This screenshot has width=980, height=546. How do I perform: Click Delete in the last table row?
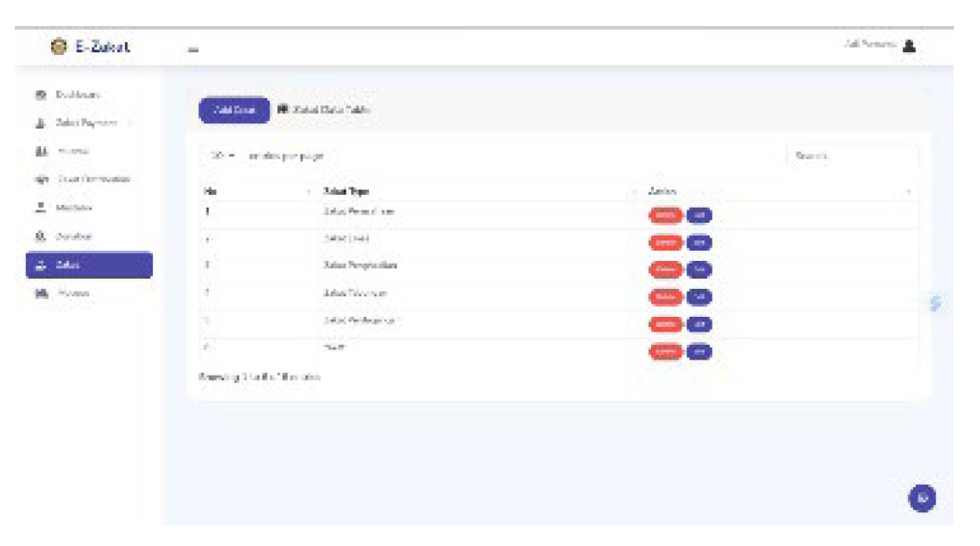665,352
